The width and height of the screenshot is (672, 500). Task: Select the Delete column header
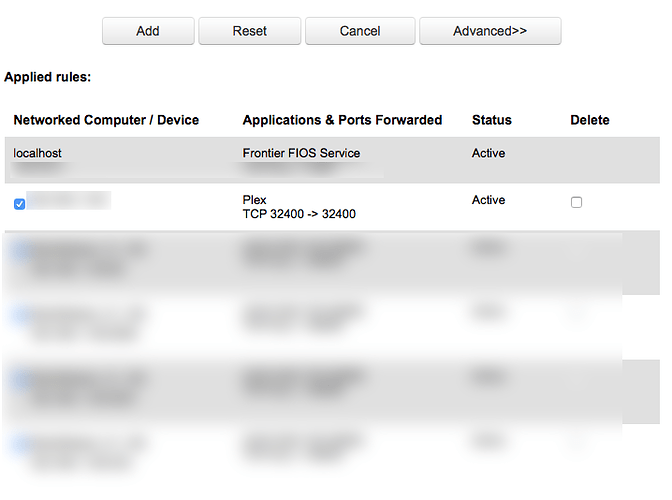coord(589,120)
